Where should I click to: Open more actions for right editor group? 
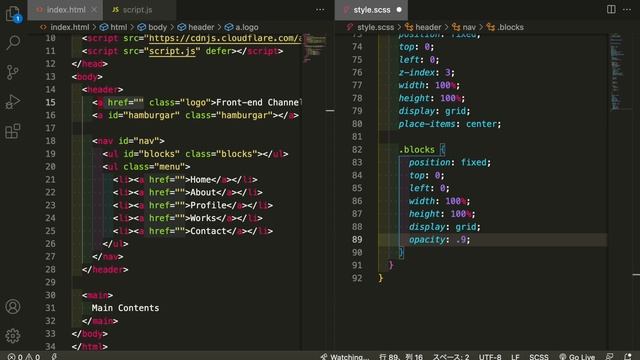627,9
